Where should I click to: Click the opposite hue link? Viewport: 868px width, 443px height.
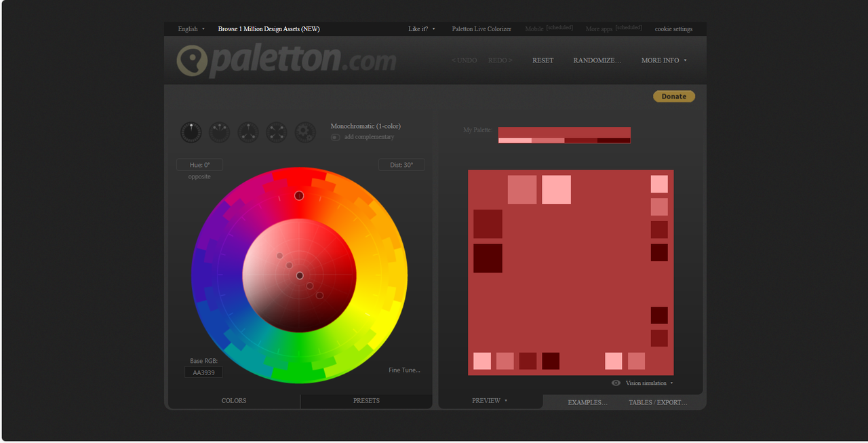pos(199,176)
